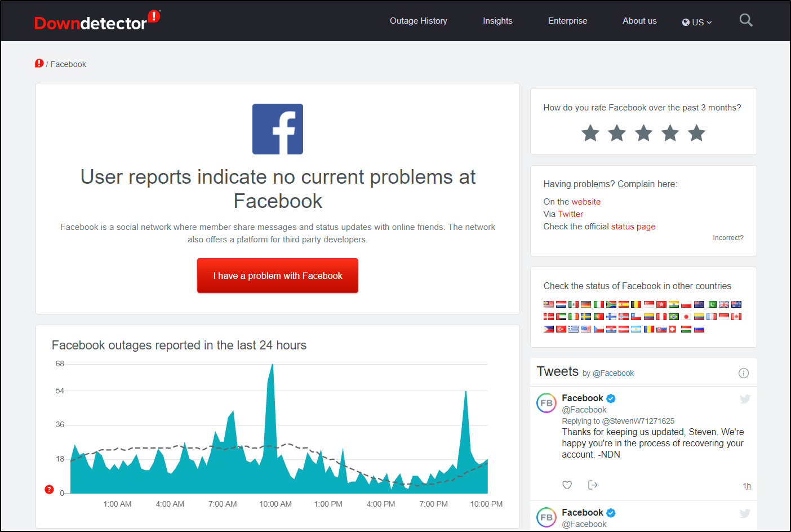Screen dimensions: 791x532
Task: Click the red breadcrumb home alert icon
Action: [x=39, y=64]
